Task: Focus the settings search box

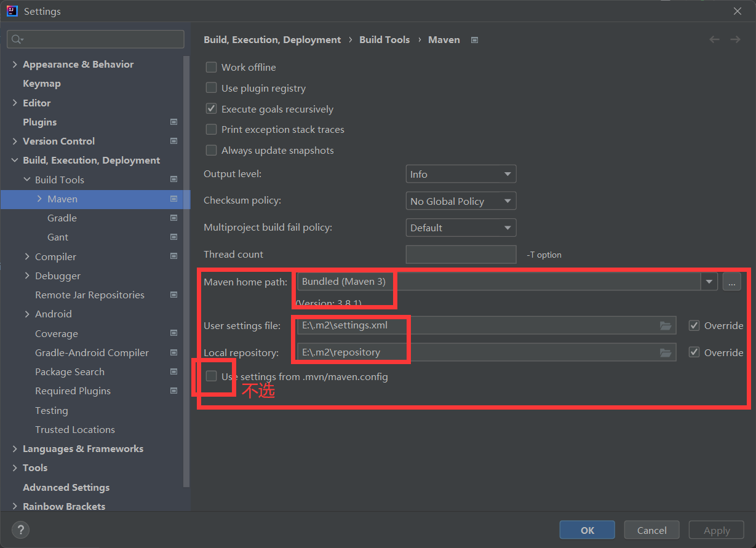Action: coord(95,39)
